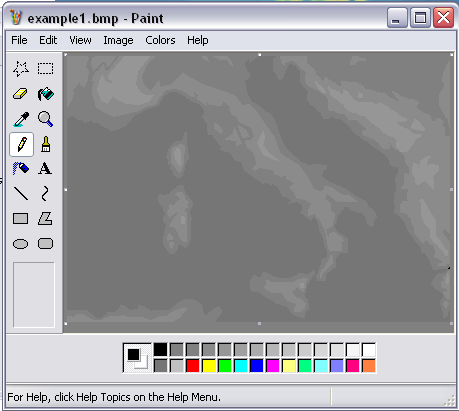Click the Paint icon in the title bar

click(x=15, y=18)
